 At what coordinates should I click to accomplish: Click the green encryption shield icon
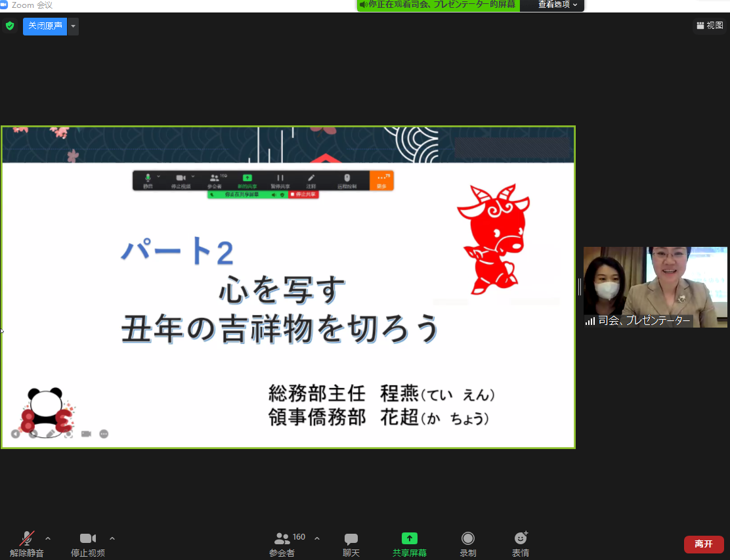(9, 26)
